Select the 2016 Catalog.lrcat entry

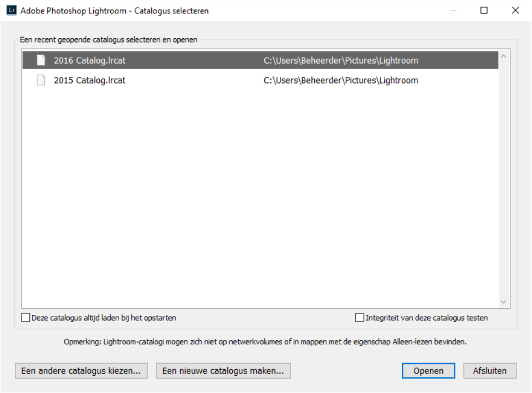click(260, 60)
